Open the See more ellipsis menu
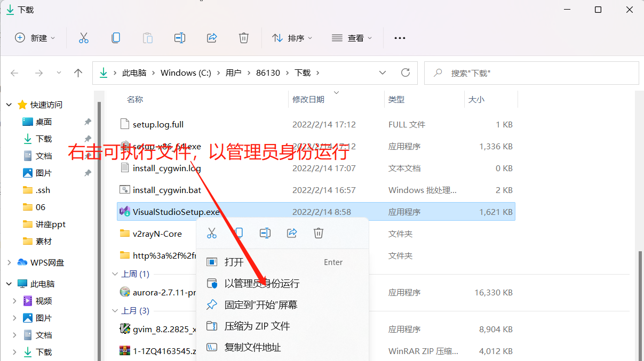Image resolution: width=644 pixels, height=361 pixels. pos(399,37)
